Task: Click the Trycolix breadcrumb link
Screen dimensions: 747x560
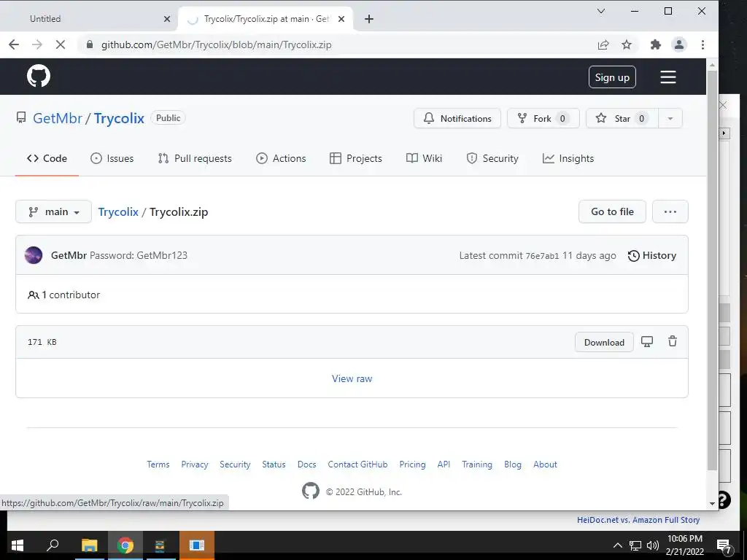Action: coord(118,212)
